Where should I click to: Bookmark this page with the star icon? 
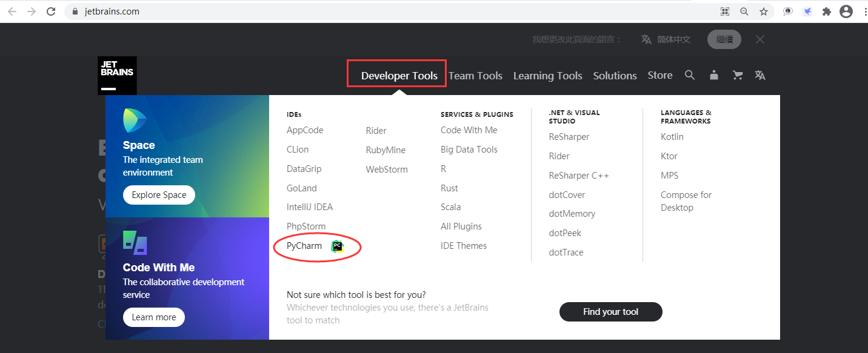(764, 12)
